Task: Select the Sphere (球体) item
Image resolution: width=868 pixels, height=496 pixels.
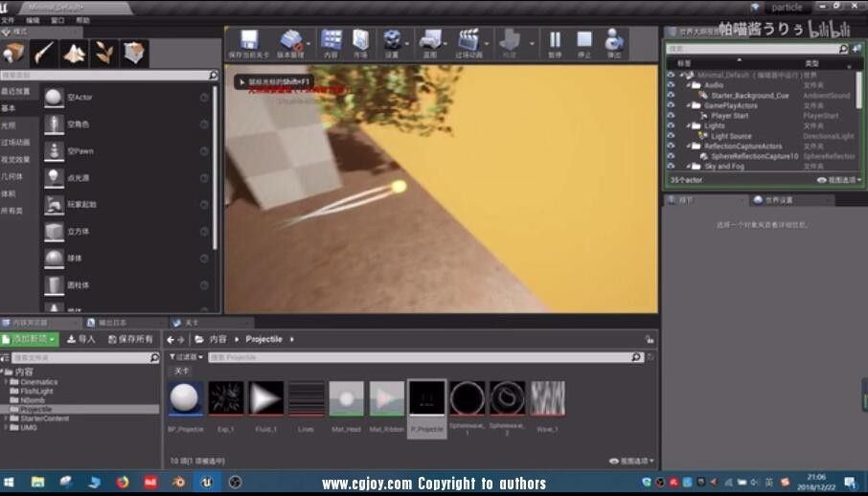Action: pos(126,259)
